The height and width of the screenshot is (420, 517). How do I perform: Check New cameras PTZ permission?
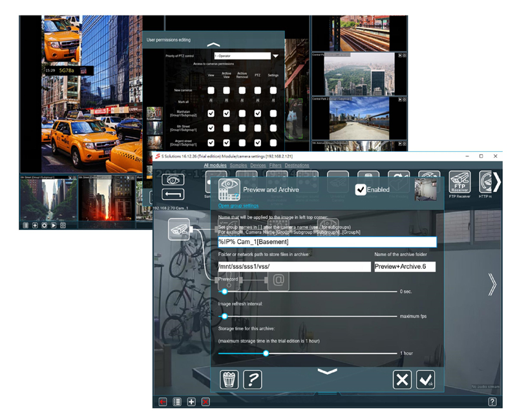[x=258, y=90]
